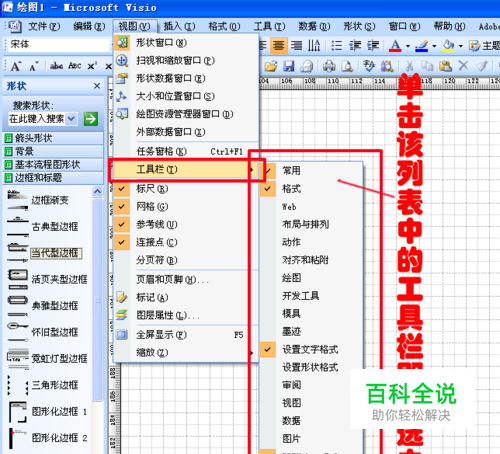Click the shape search input field
The image size is (500, 454).
pos(37,119)
